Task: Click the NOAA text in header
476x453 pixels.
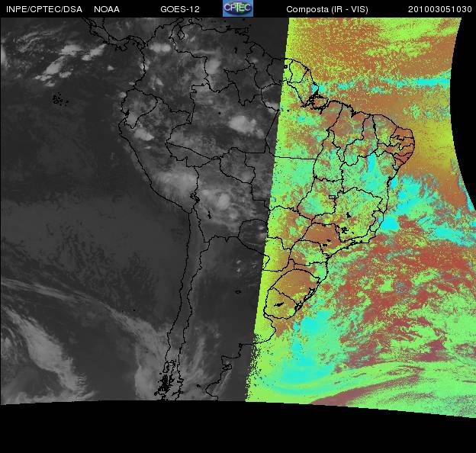Action: point(107,9)
